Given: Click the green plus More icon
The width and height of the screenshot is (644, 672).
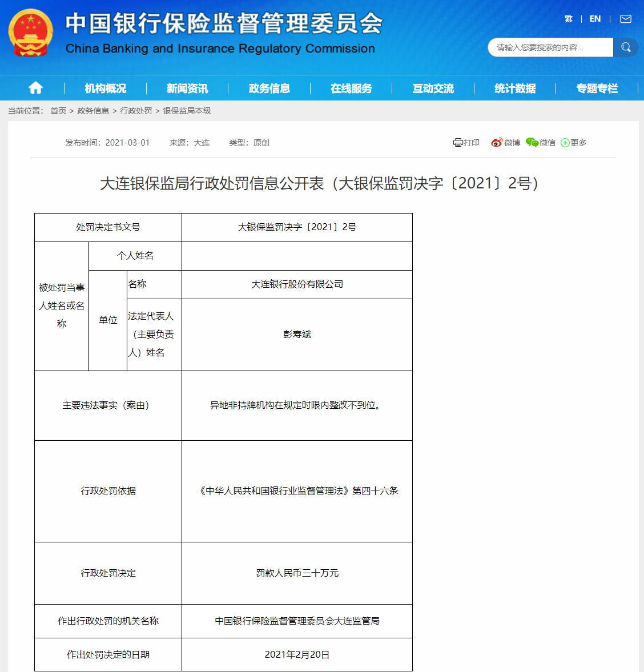Looking at the screenshot, I should (x=565, y=143).
